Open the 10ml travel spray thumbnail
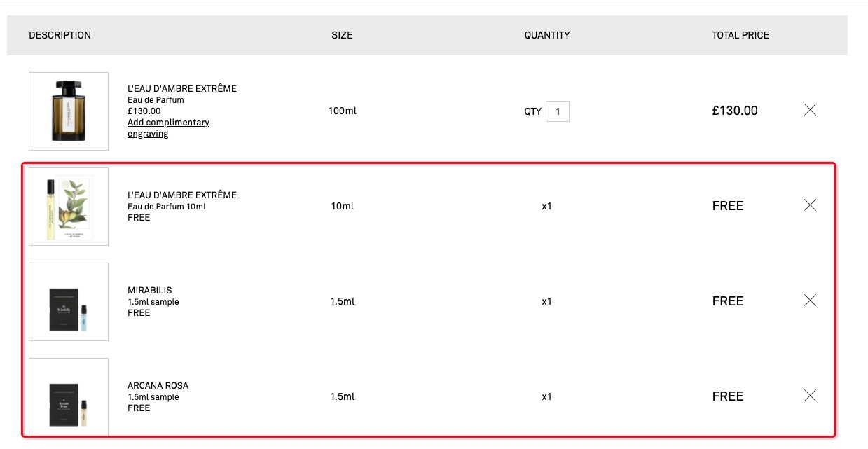The width and height of the screenshot is (868, 449). [69, 207]
